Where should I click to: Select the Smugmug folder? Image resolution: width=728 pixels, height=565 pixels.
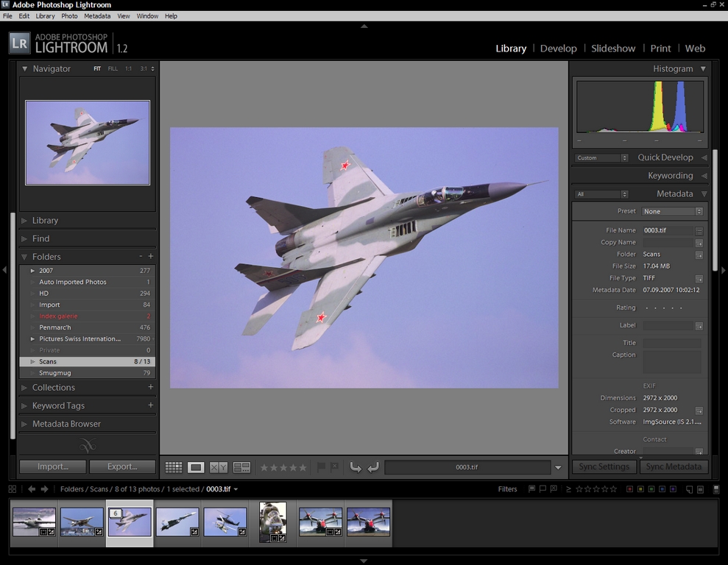tap(88, 373)
